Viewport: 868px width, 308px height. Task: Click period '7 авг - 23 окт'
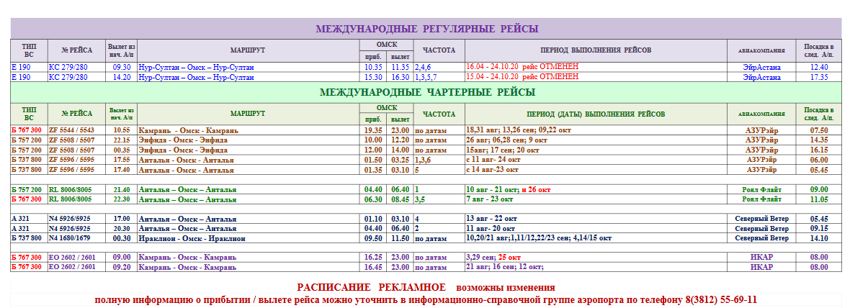490,199
